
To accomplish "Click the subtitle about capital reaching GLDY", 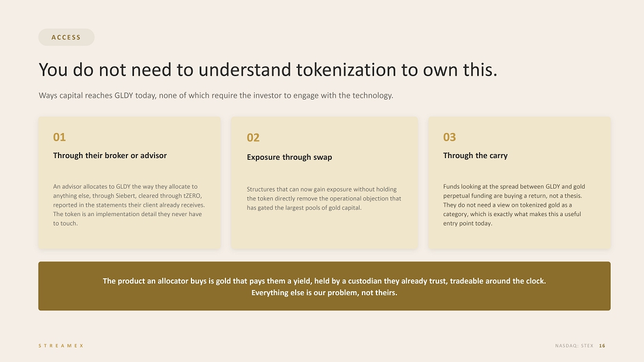I will tap(216, 95).
